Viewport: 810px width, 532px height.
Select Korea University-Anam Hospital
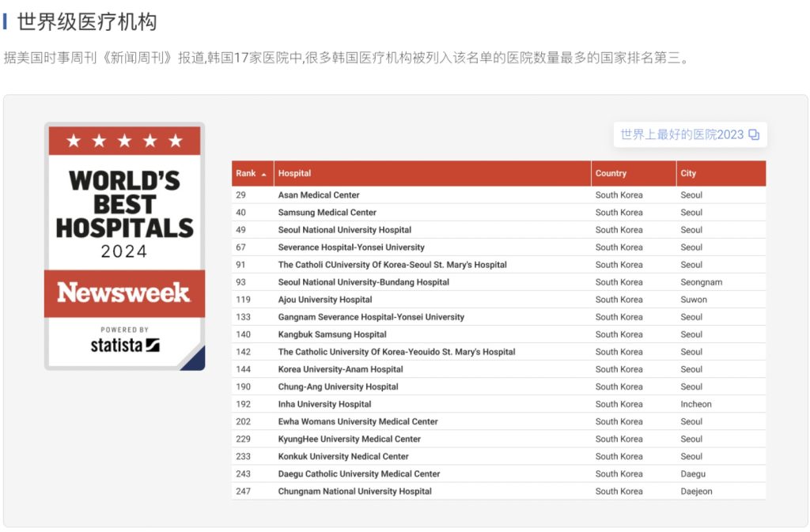click(340, 369)
